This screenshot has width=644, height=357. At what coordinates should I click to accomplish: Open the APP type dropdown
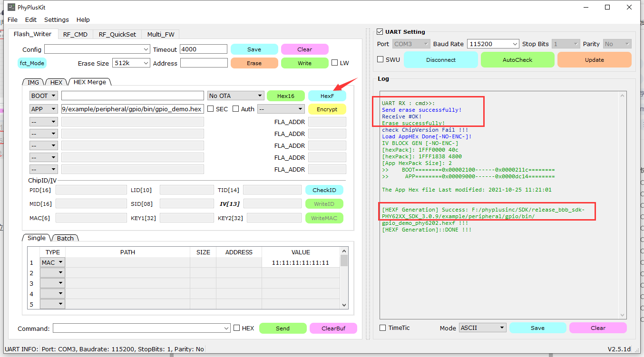coord(44,109)
